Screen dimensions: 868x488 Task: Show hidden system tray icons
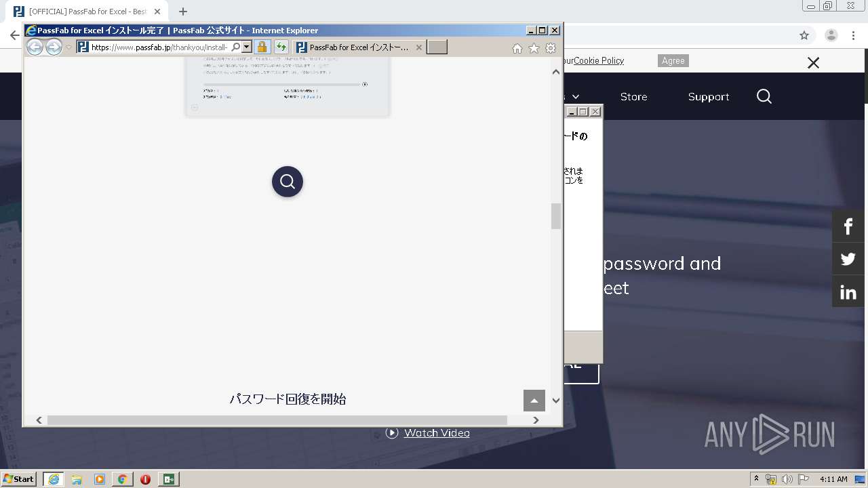pyautogui.click(x=756, y=479)
